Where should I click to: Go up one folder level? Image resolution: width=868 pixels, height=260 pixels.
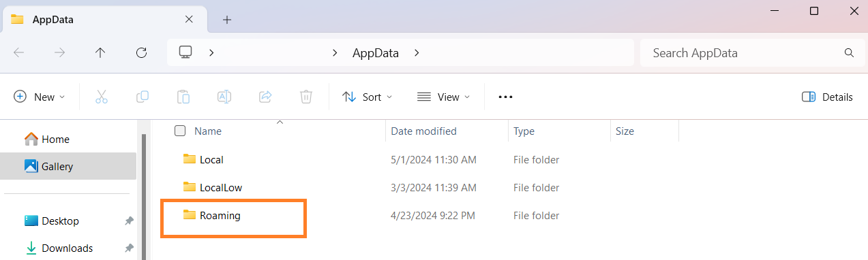tap(100, 52)
